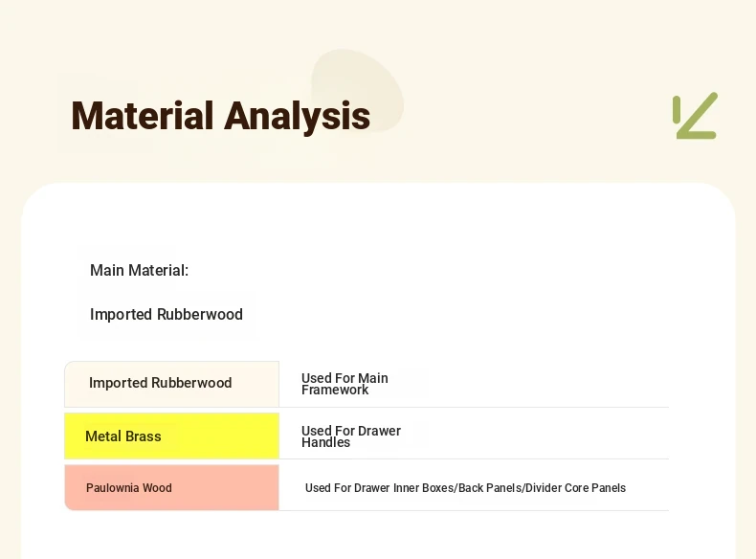Click the word Handles in second row
Viewport: 756px width, 559px height.
click(x=326, y=443)
